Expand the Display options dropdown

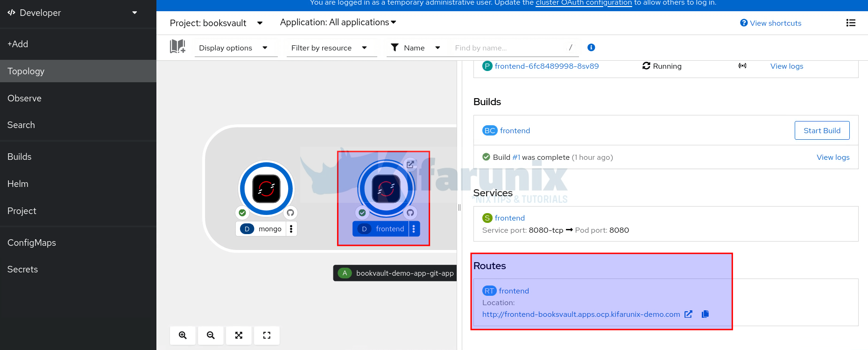pos(233,48)
